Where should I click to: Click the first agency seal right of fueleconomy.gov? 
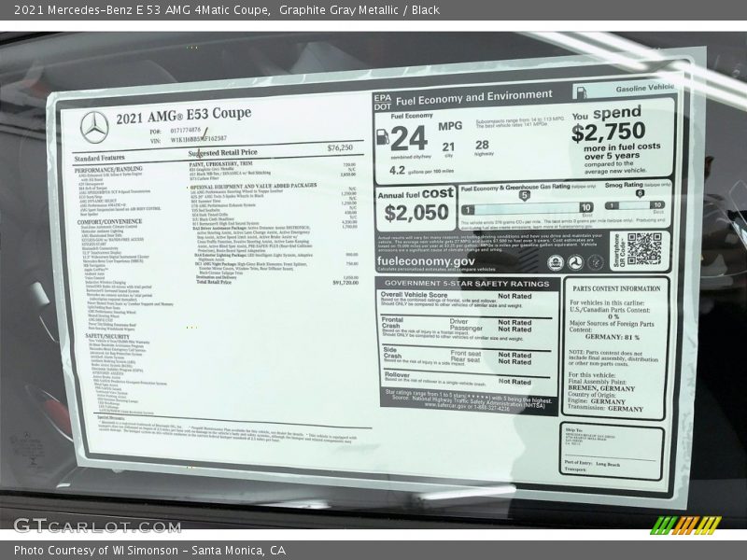pyautogui.click(x=556, y=262)
